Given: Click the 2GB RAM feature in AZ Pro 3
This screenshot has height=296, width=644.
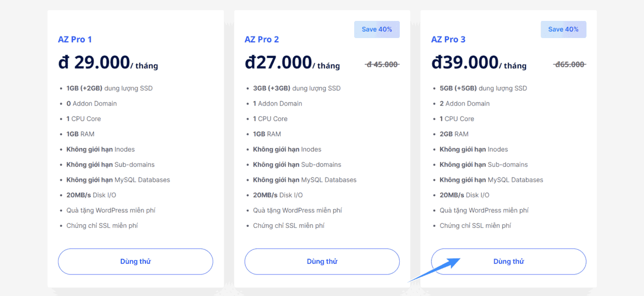Looking at the screenshot, I should (454, 134).
